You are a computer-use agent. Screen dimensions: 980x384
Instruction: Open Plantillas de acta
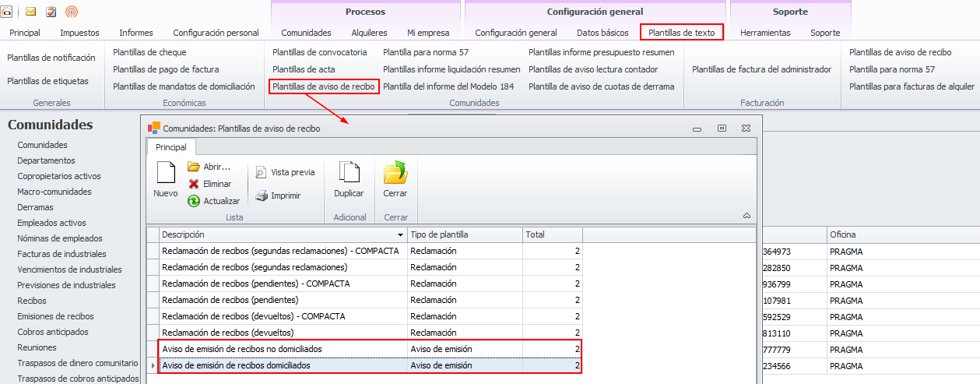pos(304,69)
